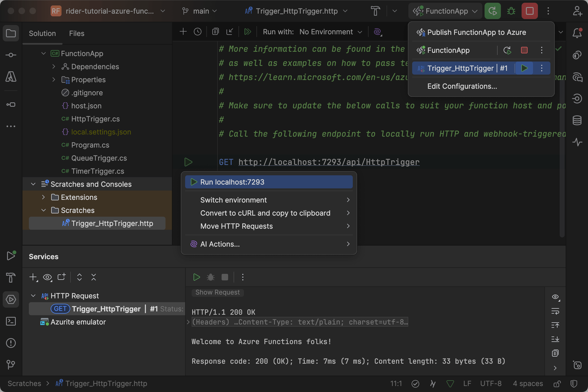Run the GET HttpTrigger request gutter icon
588x392 pixels.
(x=188, y=162)
